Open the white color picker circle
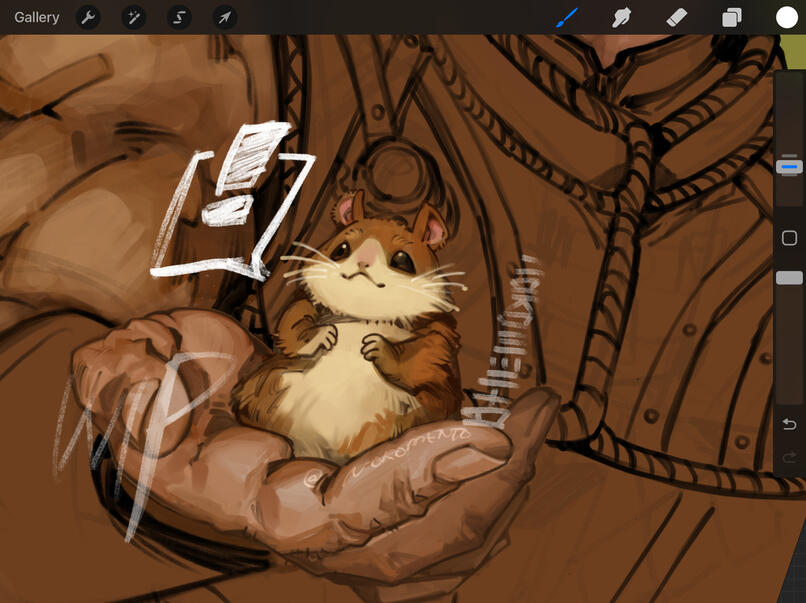 pos(786,17)
